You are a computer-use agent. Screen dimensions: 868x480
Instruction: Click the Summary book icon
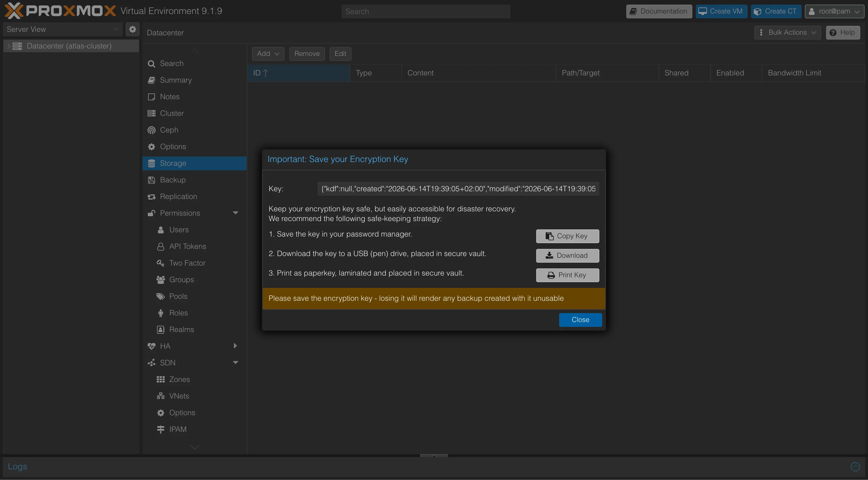151,80
